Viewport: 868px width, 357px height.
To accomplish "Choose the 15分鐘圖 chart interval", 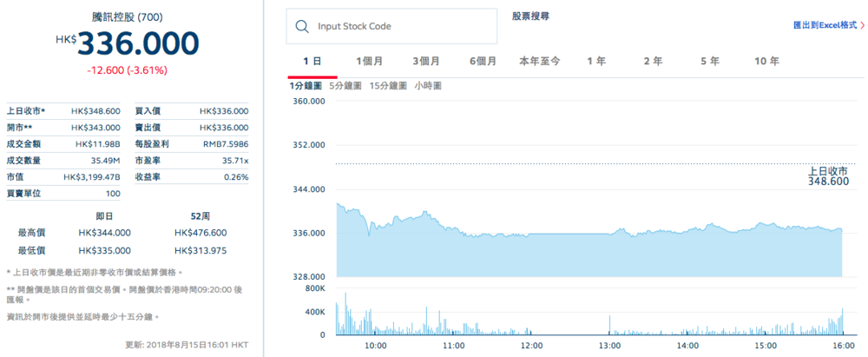I will 388,86.
